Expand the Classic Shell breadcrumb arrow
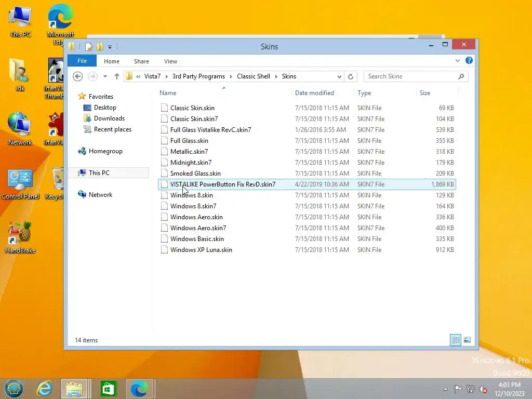The height and width of the screenshot is (399, 532). pos(276,77)
